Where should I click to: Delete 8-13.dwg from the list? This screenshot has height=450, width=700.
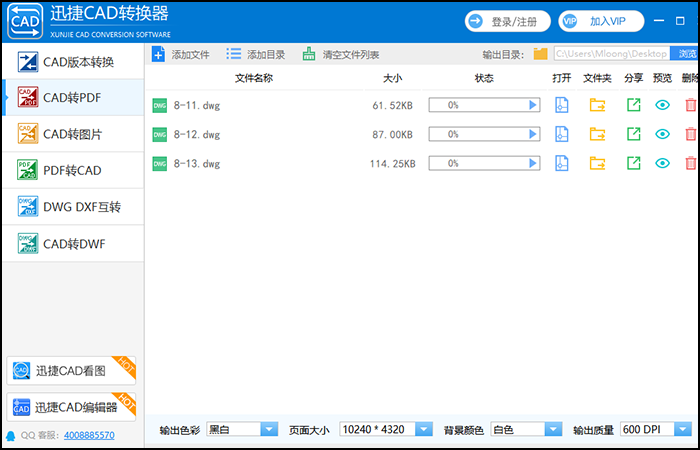coord(691,163)
